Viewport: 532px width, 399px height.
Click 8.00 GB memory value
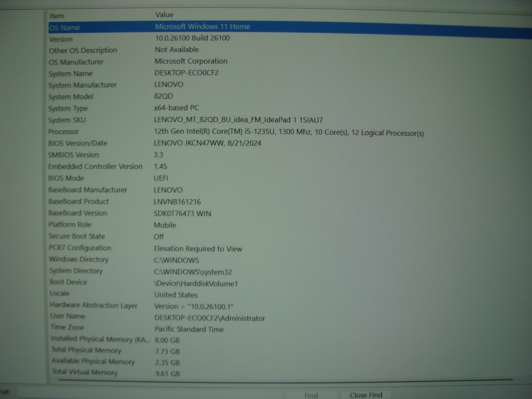167,340
